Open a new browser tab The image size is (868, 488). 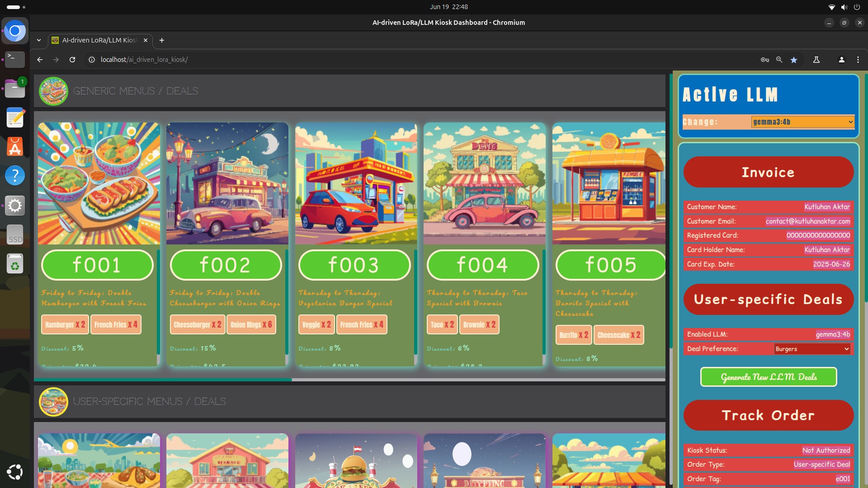pyautogui.click(x=162, y=40)
